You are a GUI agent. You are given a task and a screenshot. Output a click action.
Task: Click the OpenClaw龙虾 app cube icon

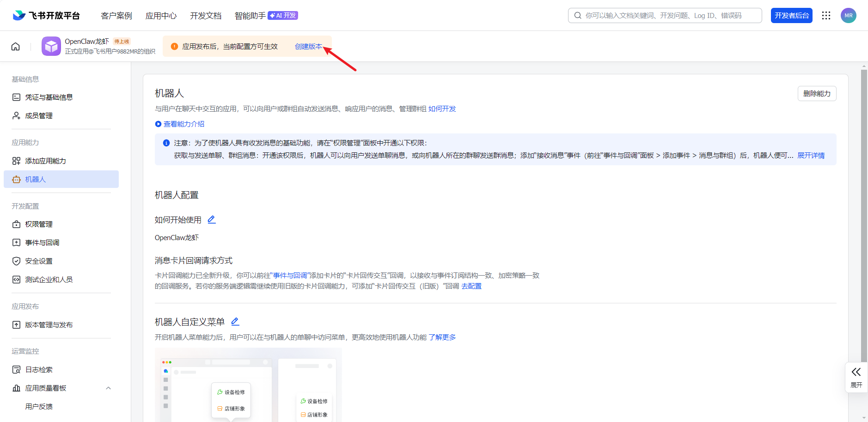51,46
